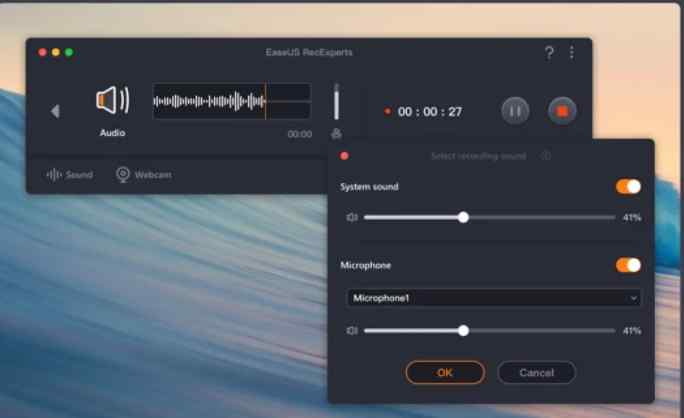Viewport: 684px width, 418px height.
Task: Open the Microphone1 device dropdown
Action: click(x=493, y=298)
